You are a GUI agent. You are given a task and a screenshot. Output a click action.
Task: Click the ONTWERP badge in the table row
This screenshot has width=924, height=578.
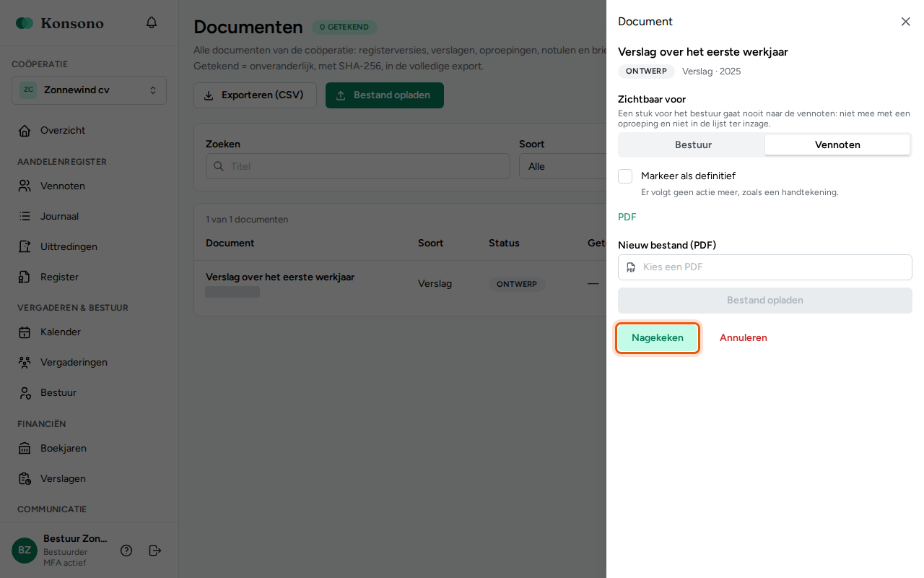point(517,285)
